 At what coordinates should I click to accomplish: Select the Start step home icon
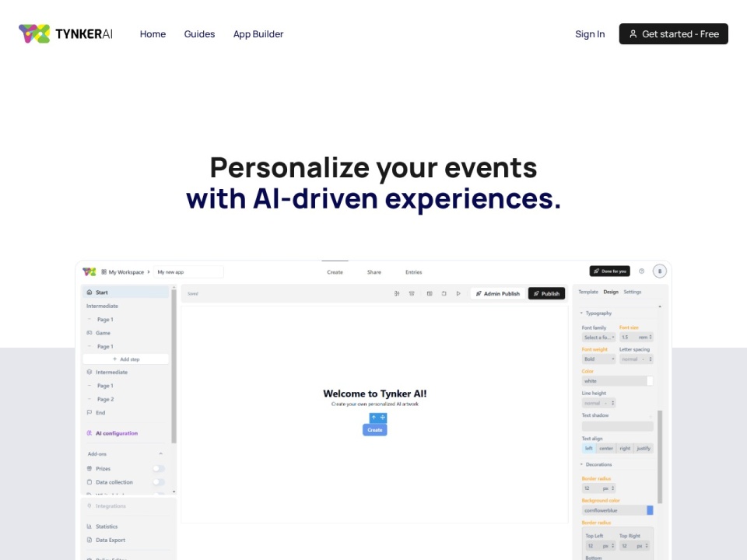[x=89, y=292]
